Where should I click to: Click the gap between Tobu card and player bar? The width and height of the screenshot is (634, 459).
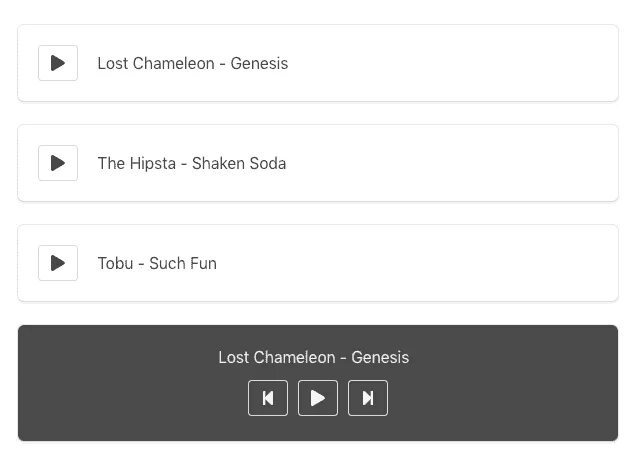click(x=317, y=313)
